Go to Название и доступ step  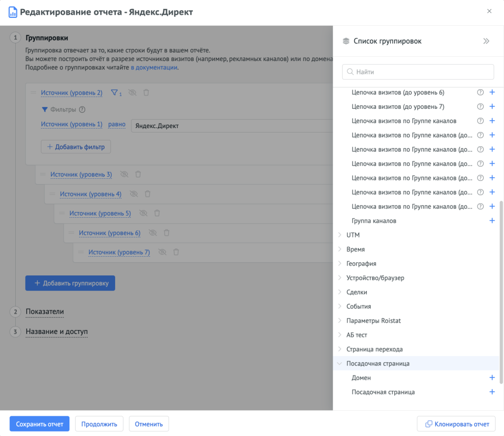57,332
